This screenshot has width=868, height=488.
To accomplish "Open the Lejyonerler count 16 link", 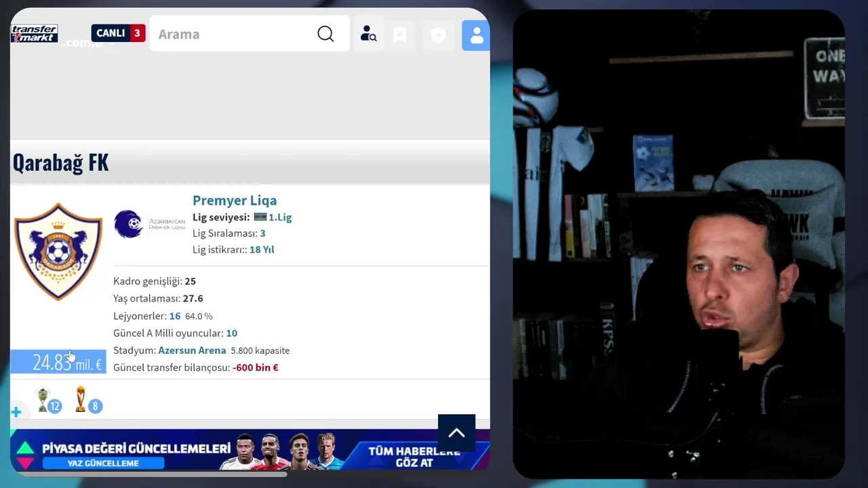I will click(175, 316).
